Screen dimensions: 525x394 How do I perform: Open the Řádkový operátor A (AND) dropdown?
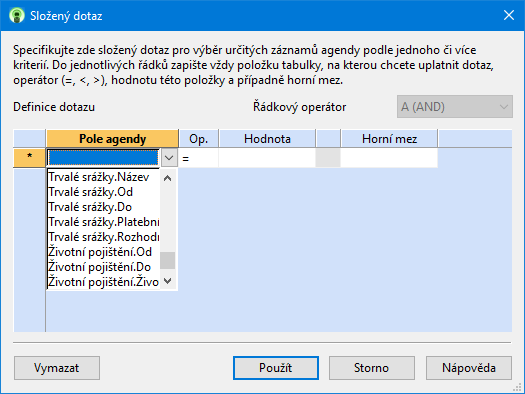click(455, 107)
